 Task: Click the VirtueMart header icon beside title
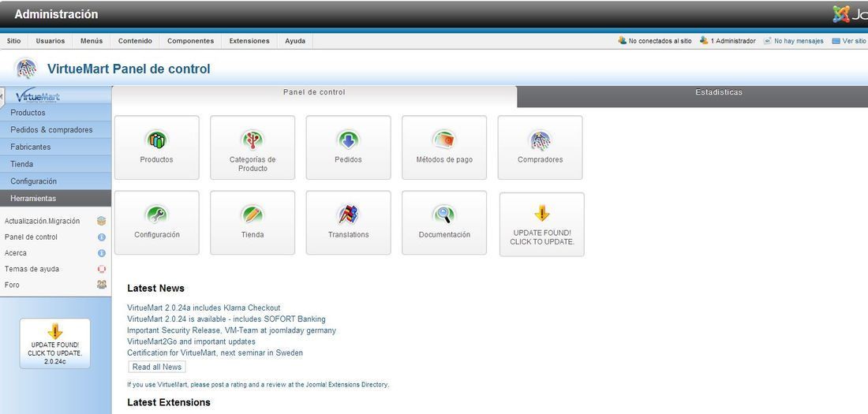pyautogui.click(x=26, y=69)
